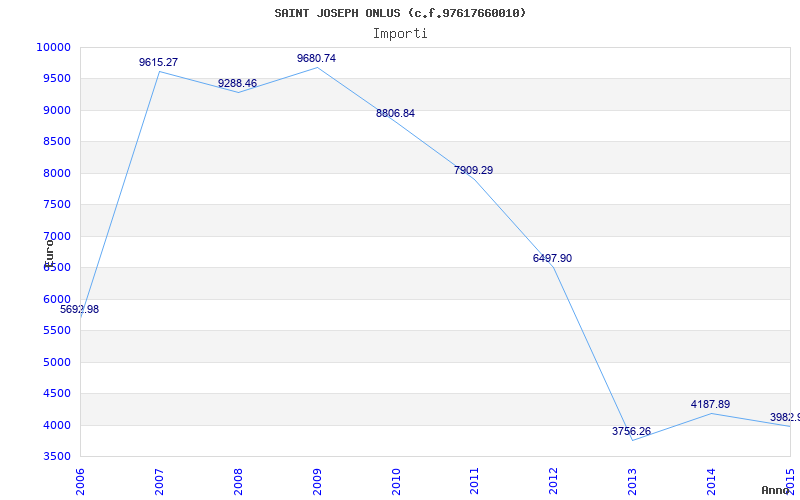Click the y-axis value 9000
This screenshot has height=500, width=800.
click(x=56, y=110)
